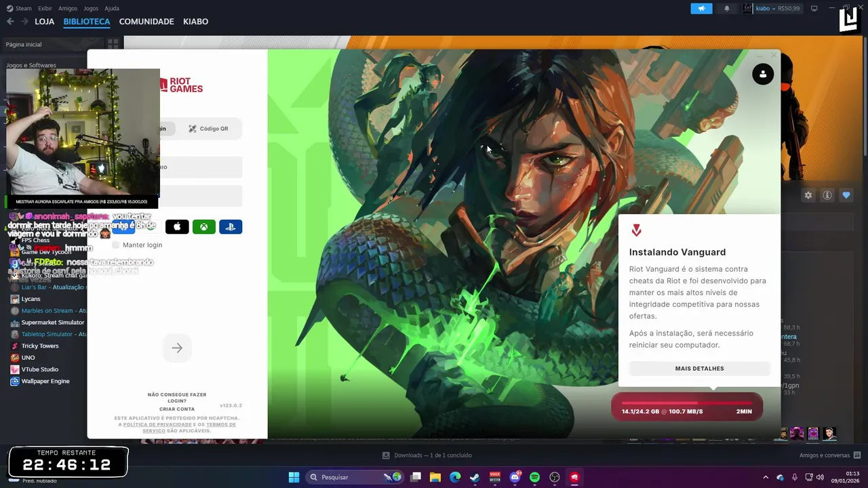
Task: Click the login arrow submit button
Action: point(177,348)
